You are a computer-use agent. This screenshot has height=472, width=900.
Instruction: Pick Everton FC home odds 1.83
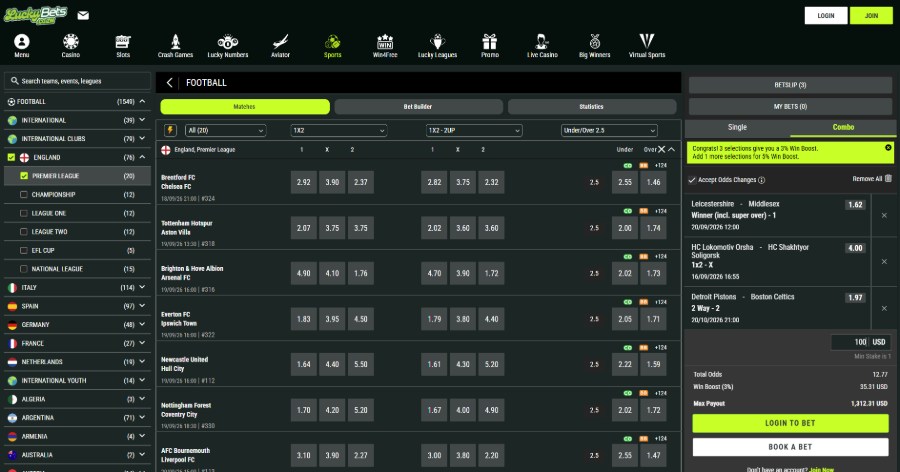click(x=304, y=319)
